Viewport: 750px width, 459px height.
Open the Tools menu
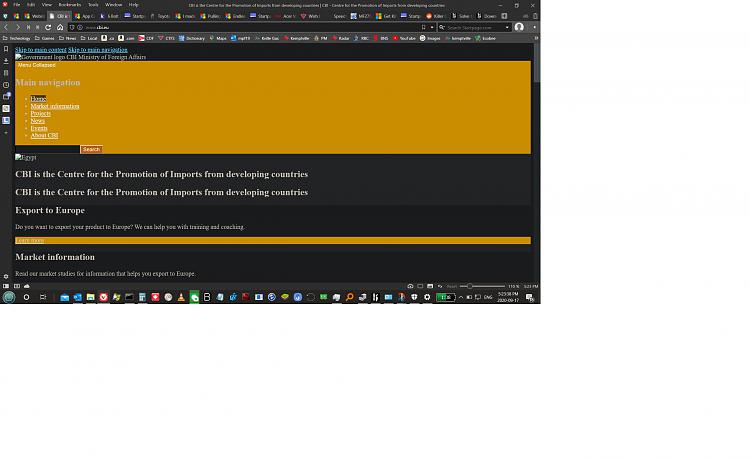[93, 5]
